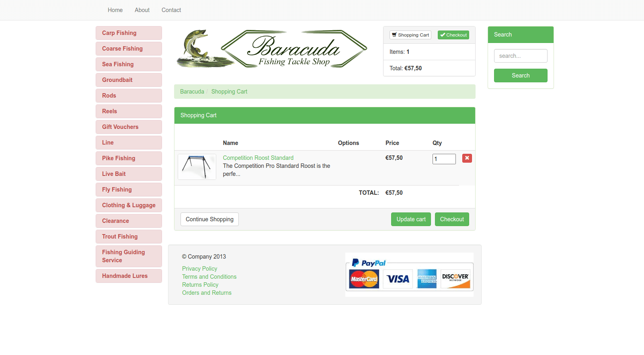
Task: Click the Competition Roost product thumbnail
Action: coord(197,167)
